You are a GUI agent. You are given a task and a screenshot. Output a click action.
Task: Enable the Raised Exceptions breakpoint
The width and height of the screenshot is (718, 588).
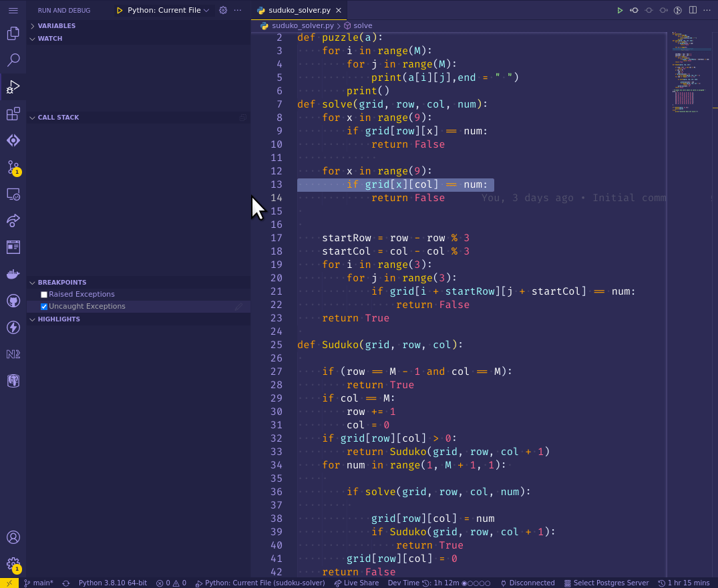coord(43,294)
